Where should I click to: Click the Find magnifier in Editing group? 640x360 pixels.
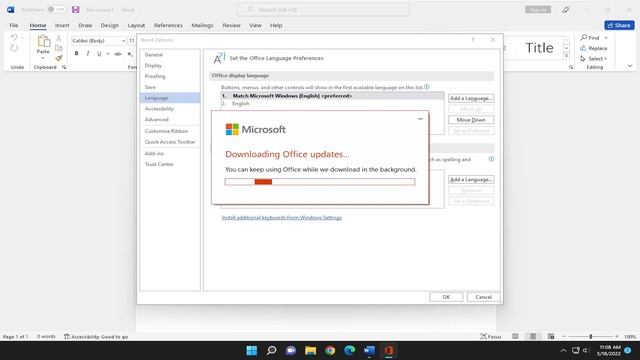point(584,38)
